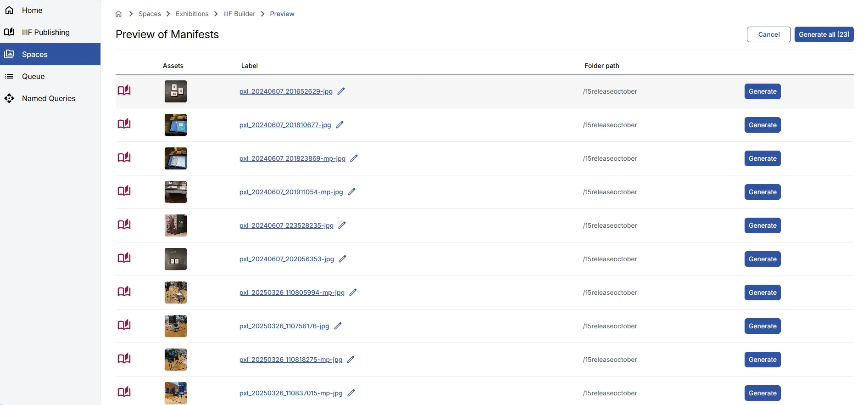The image size is (868, 405).
Task: Edit label pencil for pxl_20240607_201652629-jpg
Action: click(x=341, y=91)
